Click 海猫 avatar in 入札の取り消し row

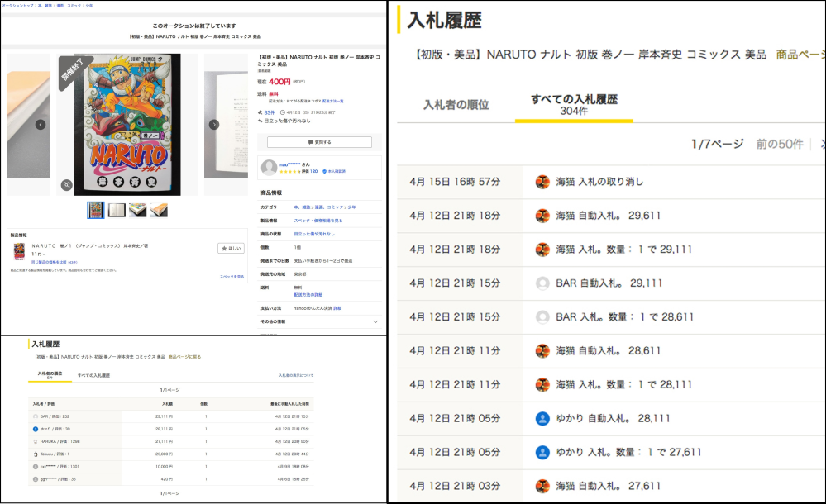(542, 183)
